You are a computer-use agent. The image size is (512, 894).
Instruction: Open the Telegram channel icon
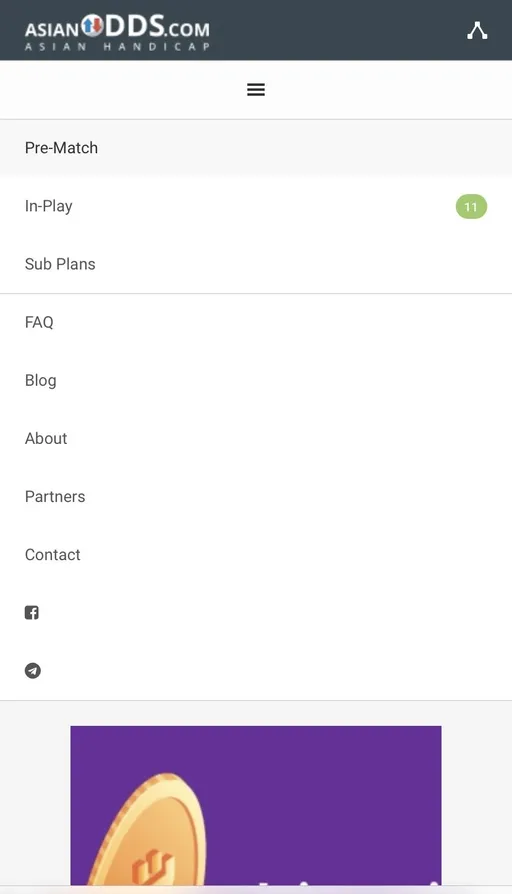click(x=32, y=671)
